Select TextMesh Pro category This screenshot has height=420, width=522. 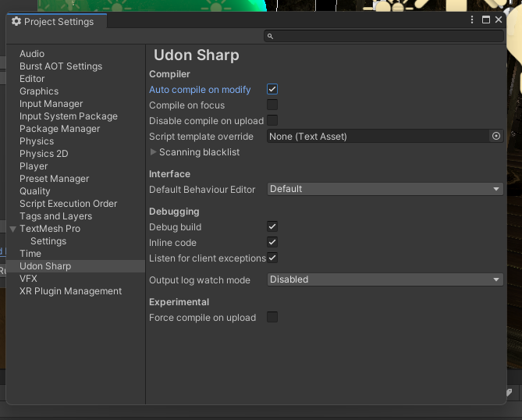(50, 229)
